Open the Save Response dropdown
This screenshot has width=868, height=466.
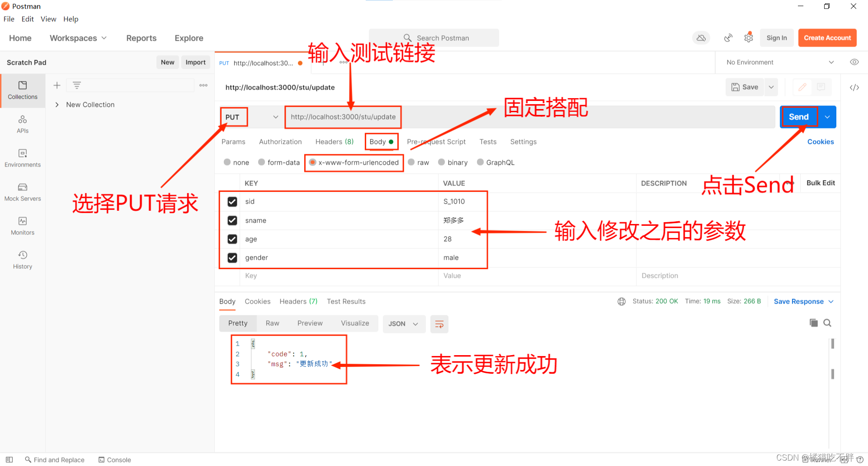[x=804, y=301]
